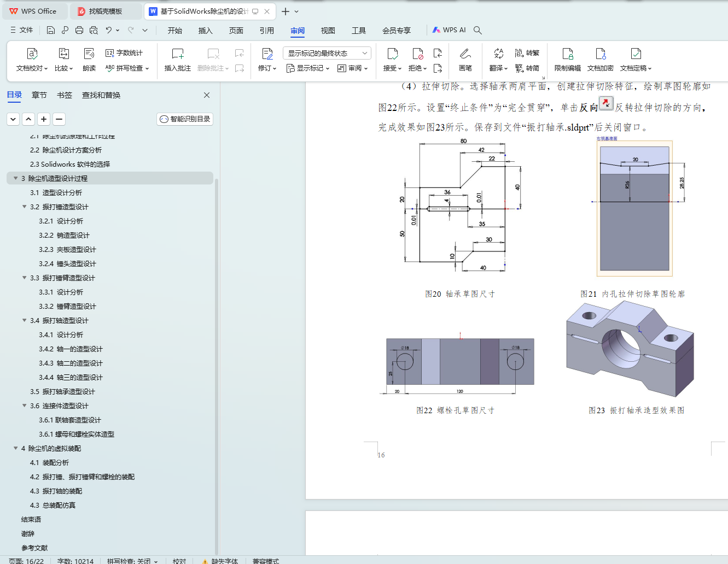Run 拼写检查 spell check
This screenshot has width=728, height=564.
coord(127,68)
